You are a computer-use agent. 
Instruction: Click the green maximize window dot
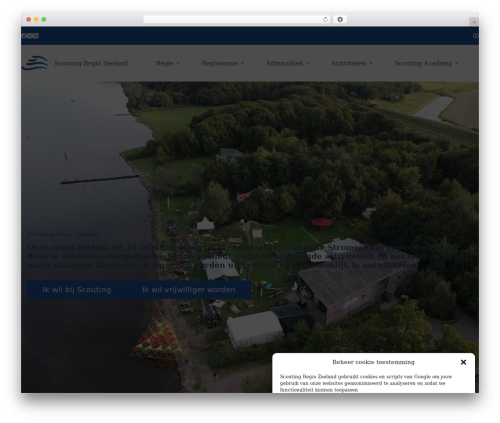pos(44,19)
